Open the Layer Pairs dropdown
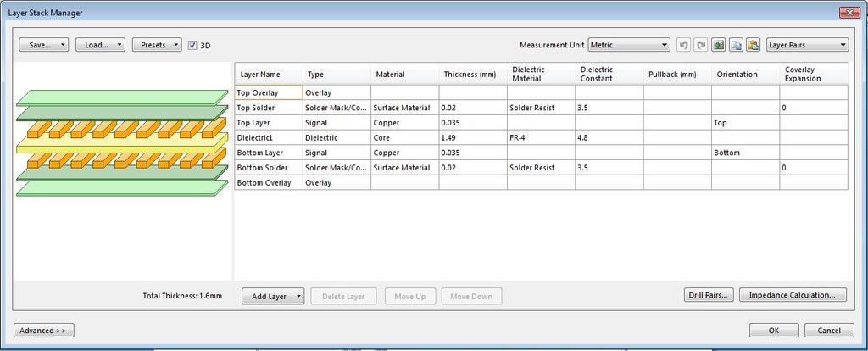Viewport: 868px width, 351px height. point(807,45)
